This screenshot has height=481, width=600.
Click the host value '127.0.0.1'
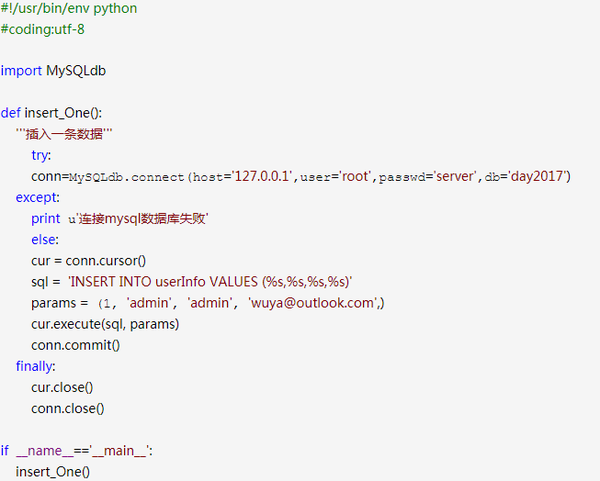[x=261, y=176]
